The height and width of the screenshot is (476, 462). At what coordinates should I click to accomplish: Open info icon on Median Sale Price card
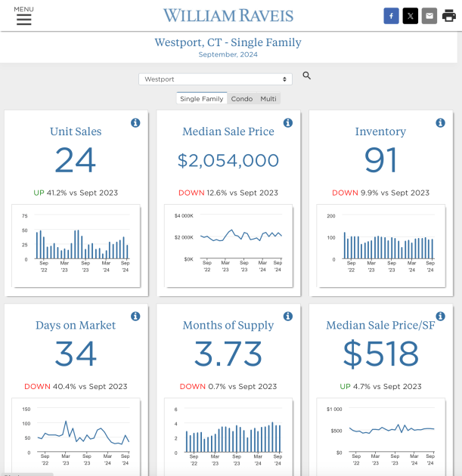point(288,123)
